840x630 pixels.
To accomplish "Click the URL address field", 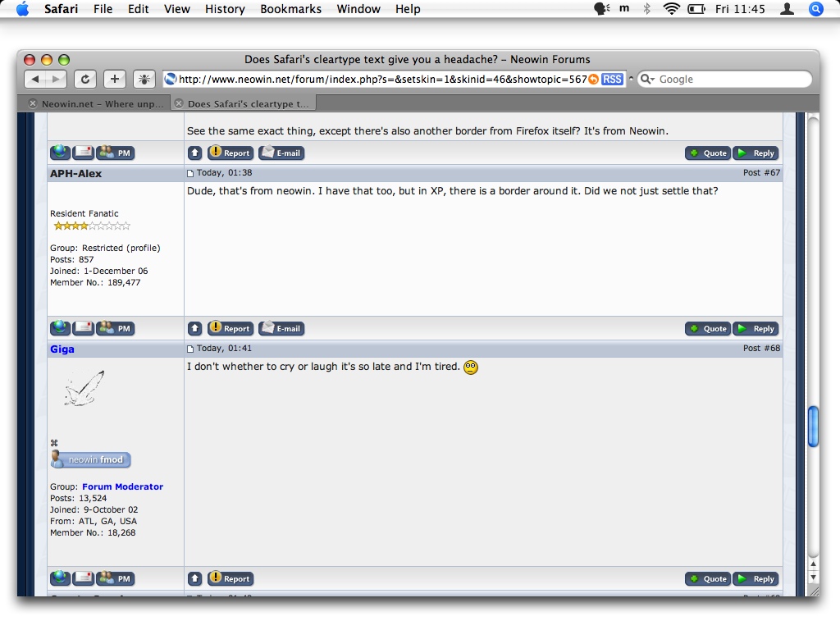I will (x=382, y=80).
